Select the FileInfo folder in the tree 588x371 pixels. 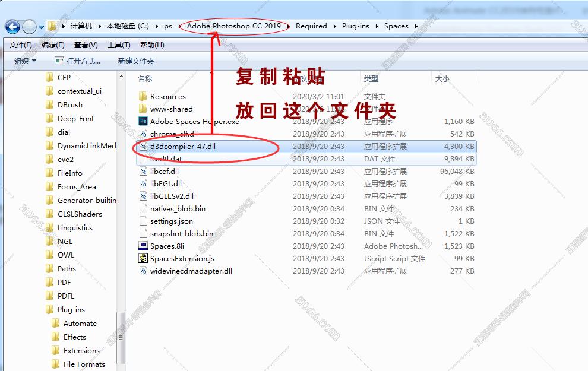click(64, 173)
